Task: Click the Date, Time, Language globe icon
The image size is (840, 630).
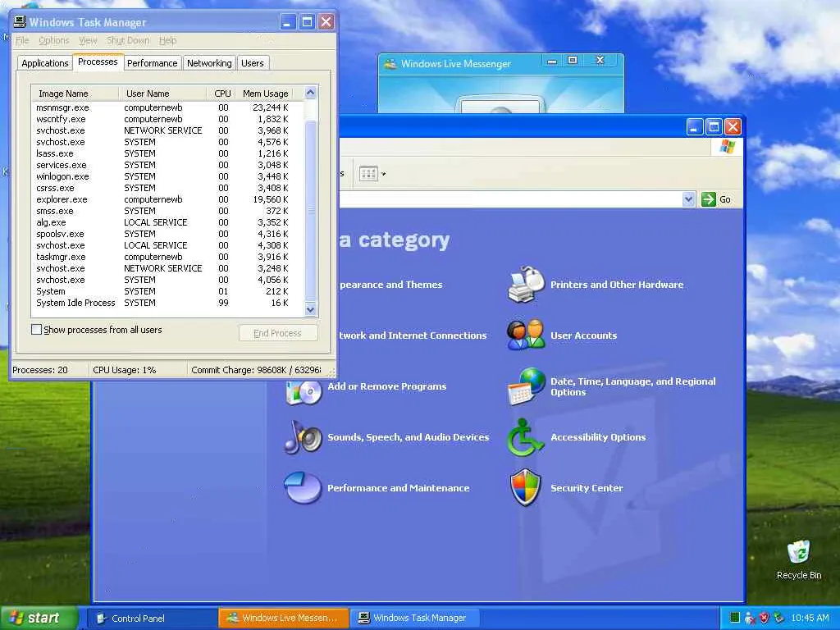Action: pyautogui.click(x=526, y=386)
